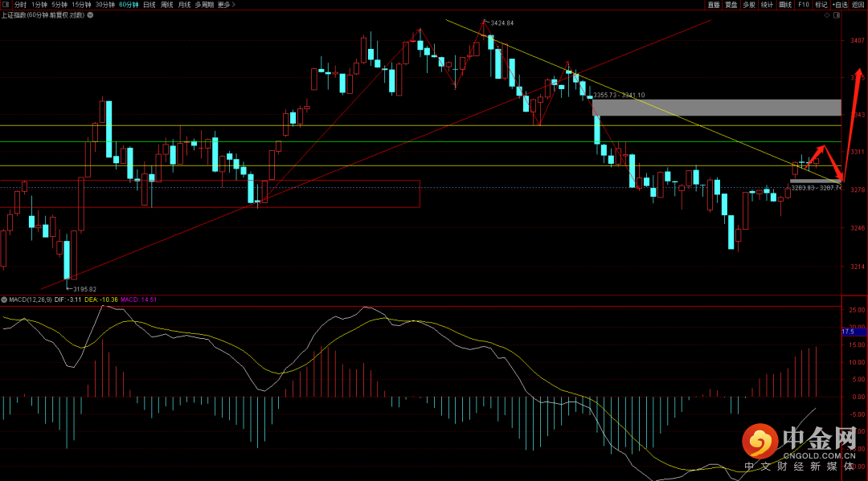
Task: Click the F10 company info button
Action: click(x=803, y=5)
